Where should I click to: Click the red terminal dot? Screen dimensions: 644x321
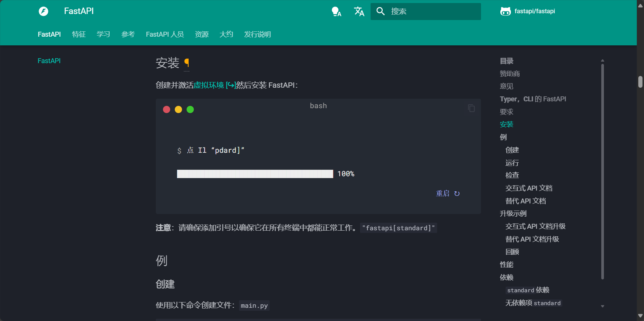click(x=166, y=109)
